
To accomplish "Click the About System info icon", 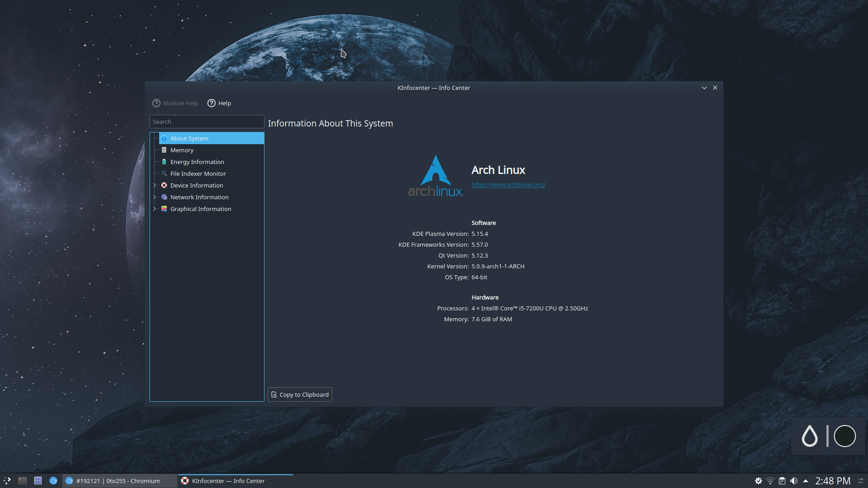I will point(164,138).
